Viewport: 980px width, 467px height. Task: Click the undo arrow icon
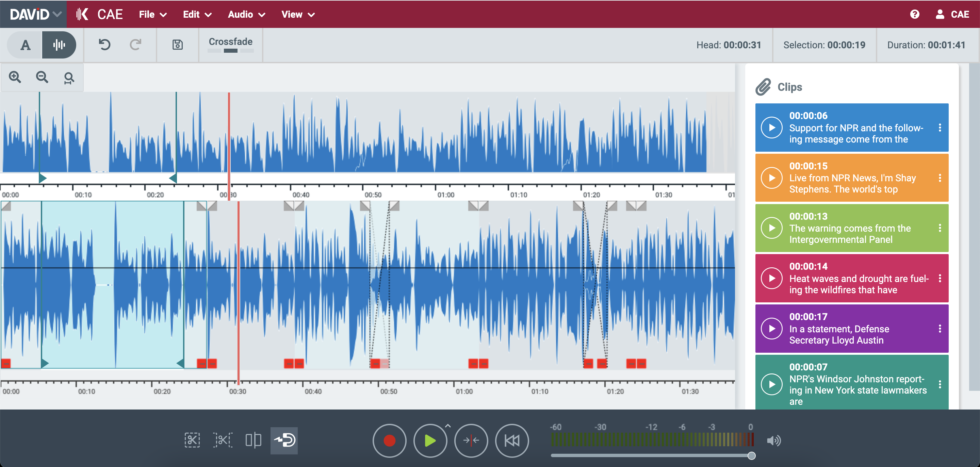pos(104,45)
